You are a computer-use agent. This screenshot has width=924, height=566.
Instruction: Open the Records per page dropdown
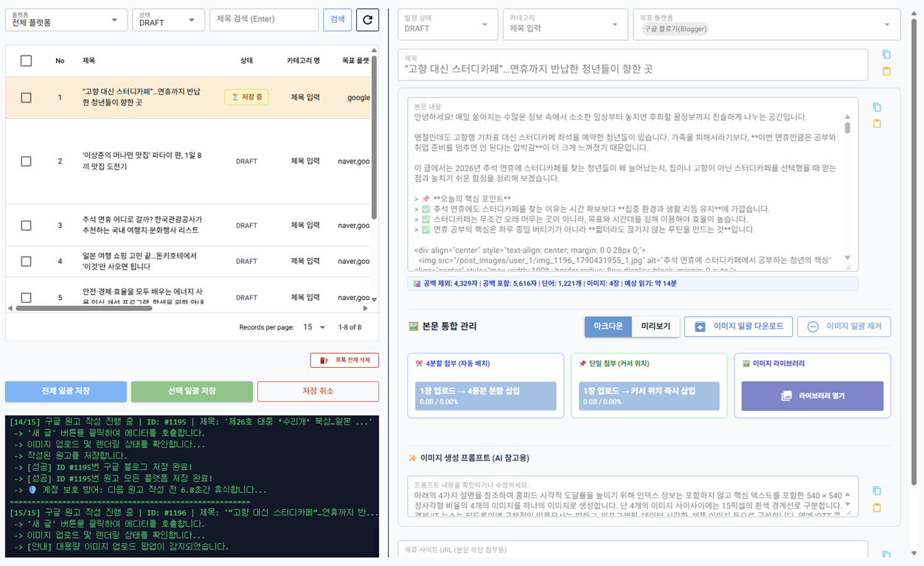tap(314, 327)
